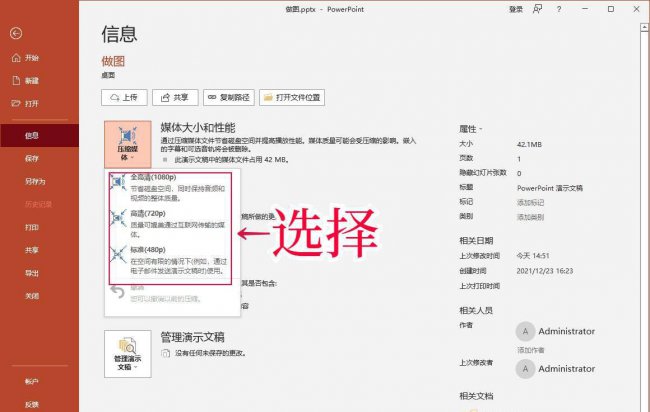650x412 pixels.
Task: Open the 管理演示文稿 dropdown button
Action: pos(128,354)
